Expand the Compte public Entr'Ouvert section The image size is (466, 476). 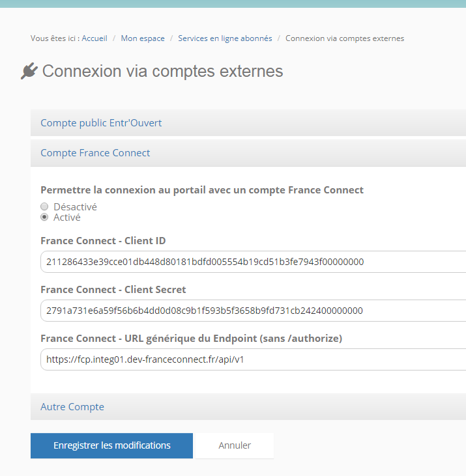coord(101,123)
